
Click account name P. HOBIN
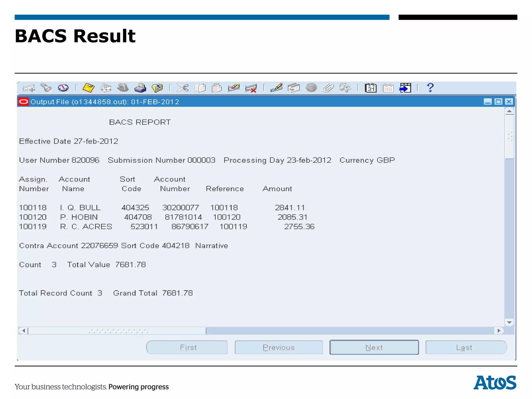point(79,217)
